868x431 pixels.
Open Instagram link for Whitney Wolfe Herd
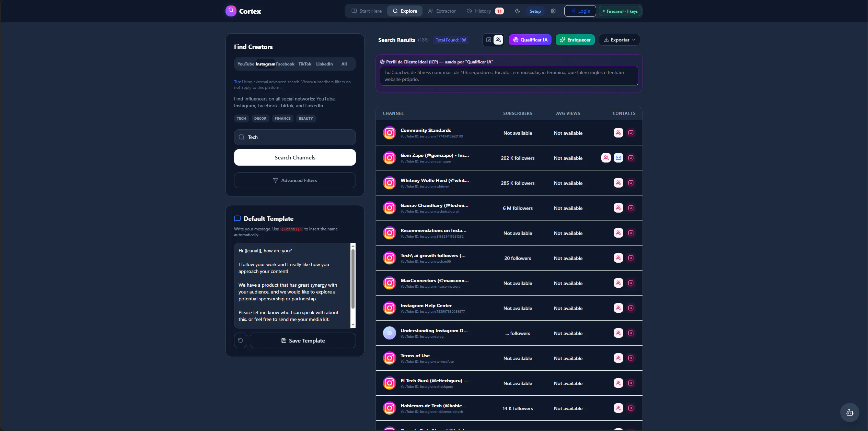pyautogui.click(x=631, y=183)
